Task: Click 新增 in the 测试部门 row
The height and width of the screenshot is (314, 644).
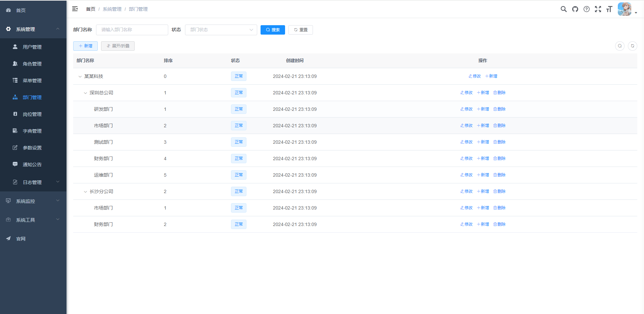Action: click(483, 142)
